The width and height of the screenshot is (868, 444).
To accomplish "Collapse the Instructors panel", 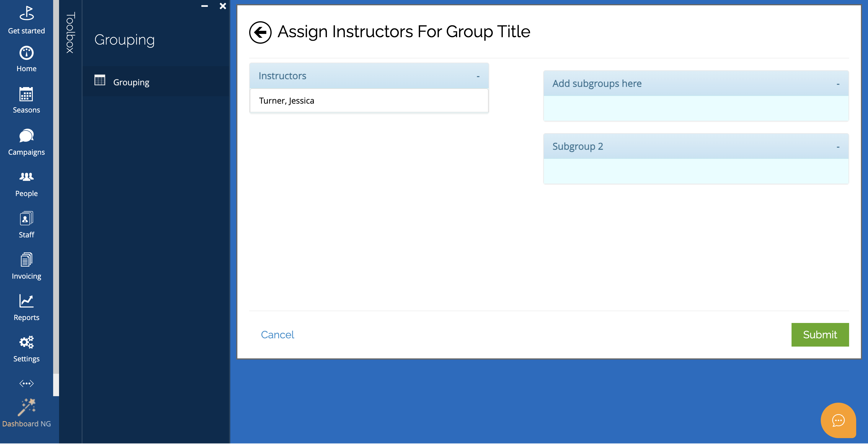I will coord(478,76).
